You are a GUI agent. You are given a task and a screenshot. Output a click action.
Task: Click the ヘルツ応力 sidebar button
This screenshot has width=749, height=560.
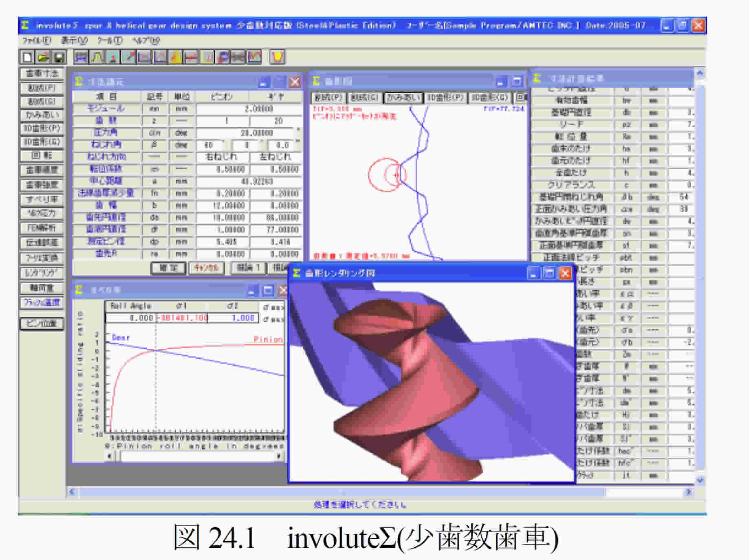click(42, 214)
